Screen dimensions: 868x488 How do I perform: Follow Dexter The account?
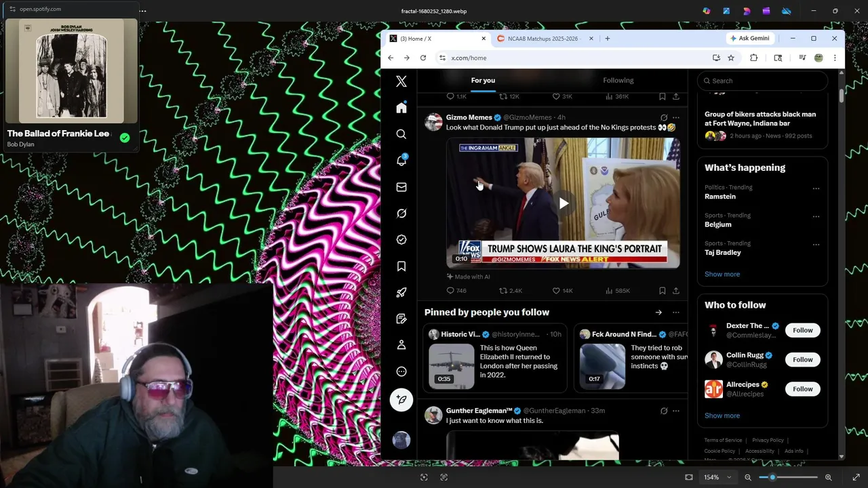[x=803, y=330]
